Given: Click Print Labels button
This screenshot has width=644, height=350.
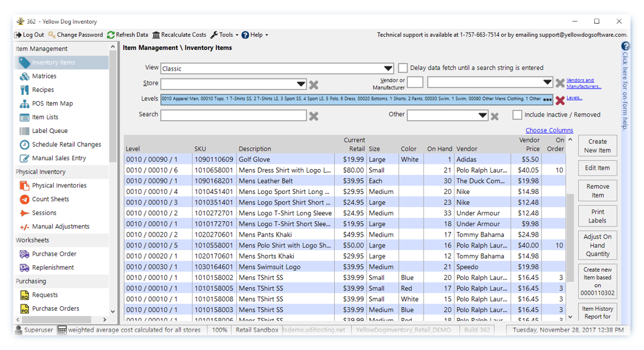Looking at the screenshot, I should (597, 216).
